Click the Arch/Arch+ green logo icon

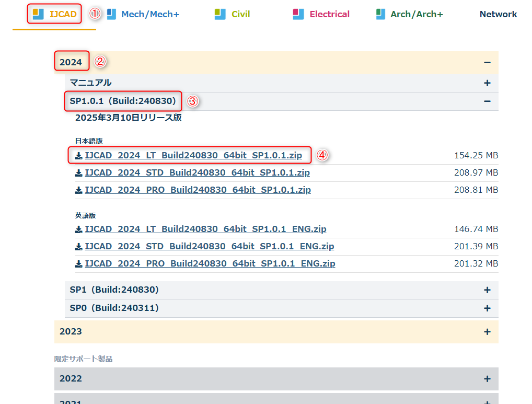[x=380, y=14]
